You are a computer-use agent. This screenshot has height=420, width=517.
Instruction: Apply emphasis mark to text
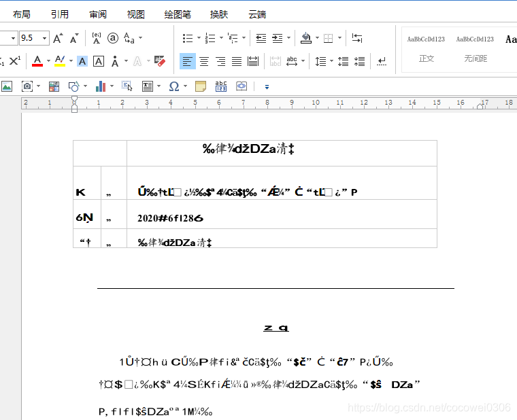click(x=115, y=61)
